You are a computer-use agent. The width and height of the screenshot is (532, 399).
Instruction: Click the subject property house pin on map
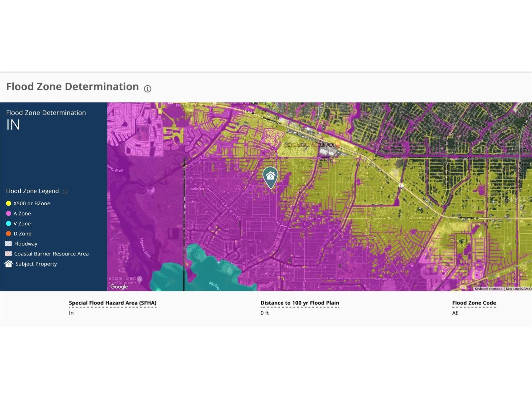270,176
